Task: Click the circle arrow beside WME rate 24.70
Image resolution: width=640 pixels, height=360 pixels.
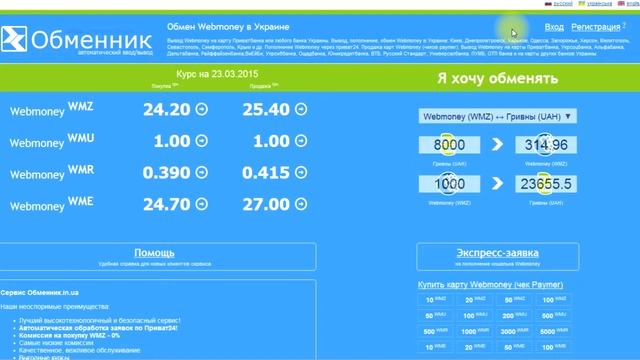Action: (x=201, y=204)
